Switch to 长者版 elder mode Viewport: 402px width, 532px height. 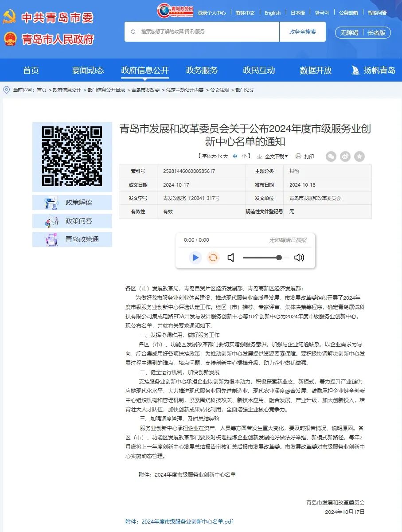click(376, 32)
